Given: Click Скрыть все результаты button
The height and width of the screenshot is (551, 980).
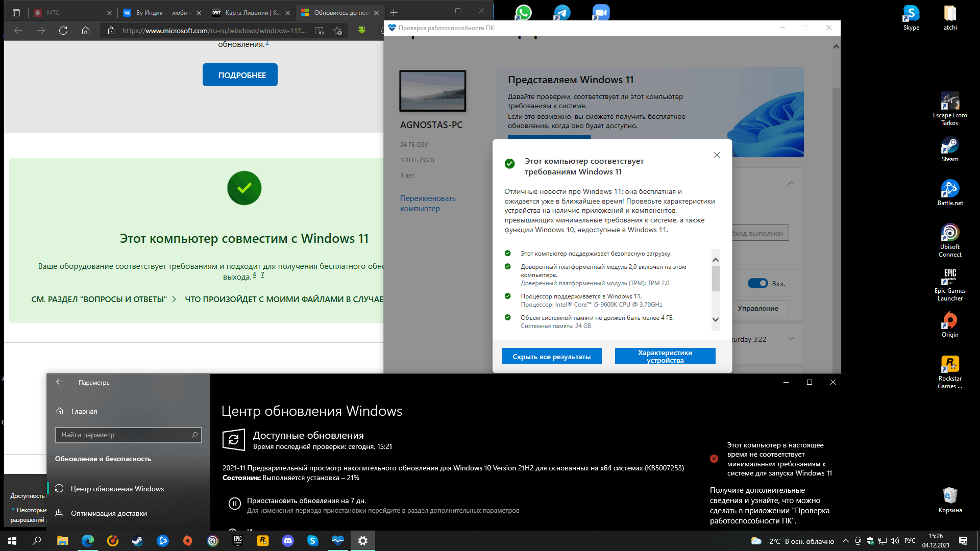Looking at the screenshot, I should 551,356.
